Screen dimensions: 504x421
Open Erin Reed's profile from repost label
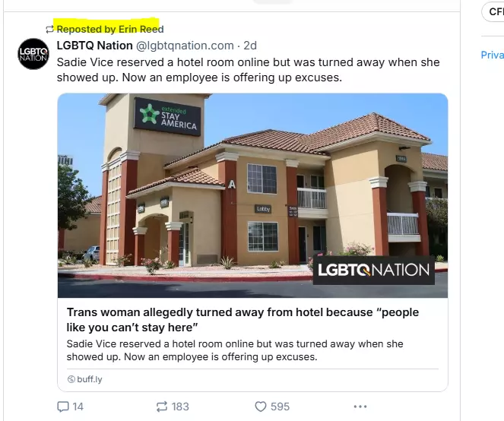point(141,29)
